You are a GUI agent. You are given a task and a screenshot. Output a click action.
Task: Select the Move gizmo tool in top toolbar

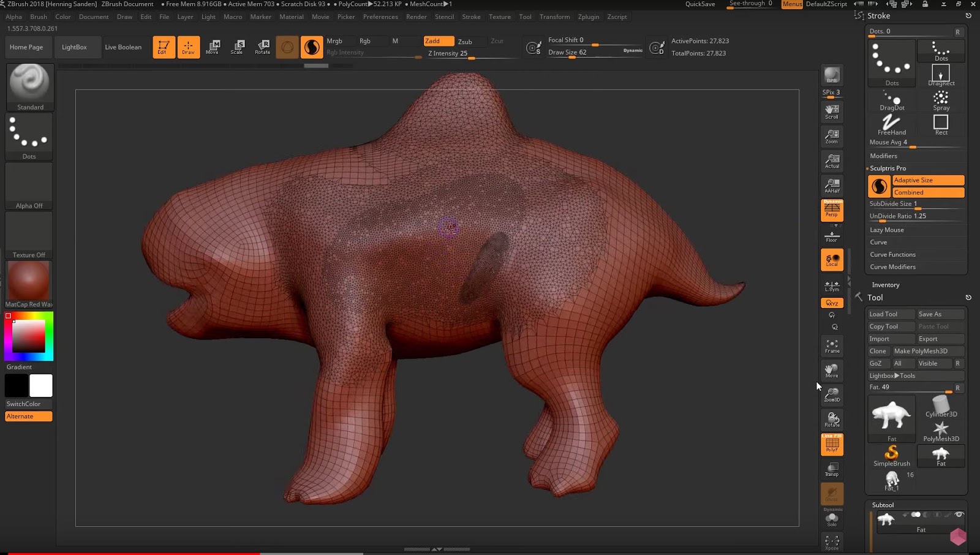pyautogui.click(x=213, y=47)
